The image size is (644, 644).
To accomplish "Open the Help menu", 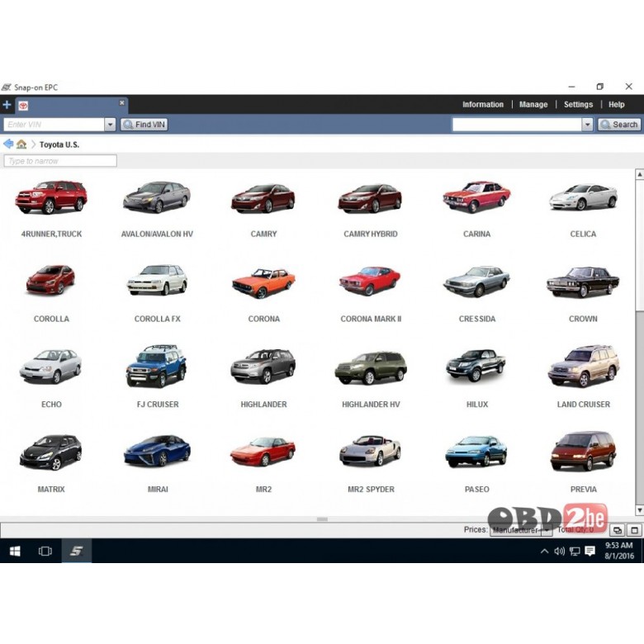I will pos(616,104).
